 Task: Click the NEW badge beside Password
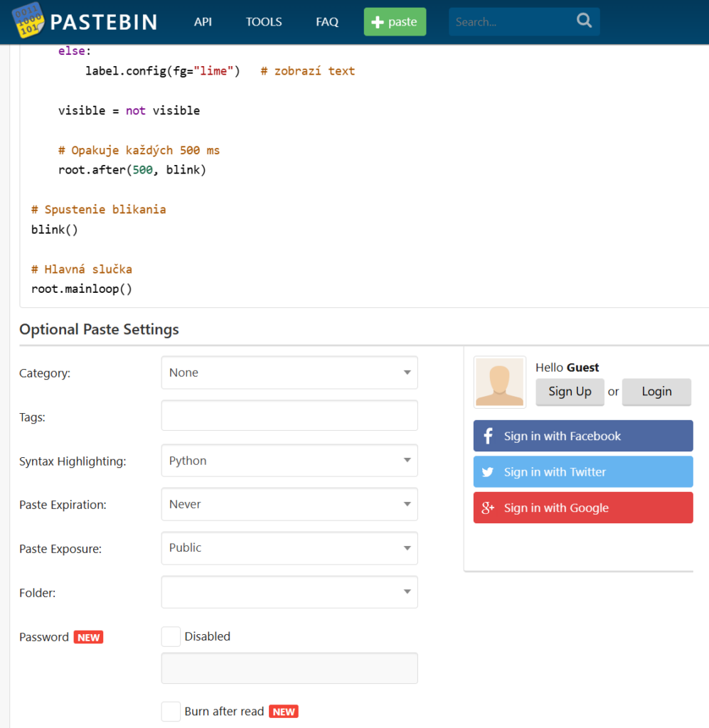[x=88, y=637]
